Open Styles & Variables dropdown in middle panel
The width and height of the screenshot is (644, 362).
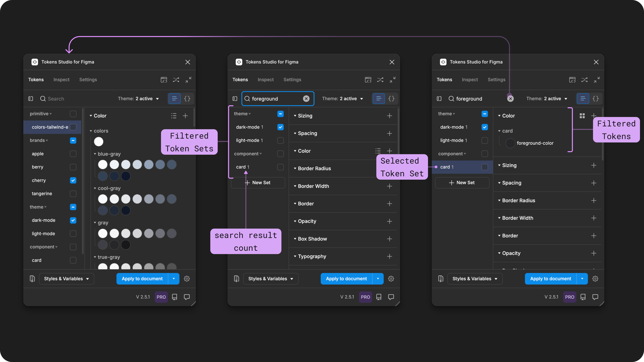[x=271, y=279]
